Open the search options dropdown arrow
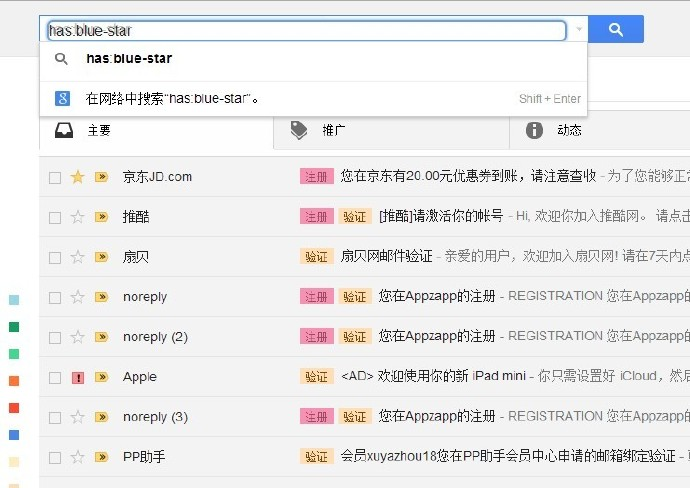This screenshot has height=488, width=690. [579, 29]
